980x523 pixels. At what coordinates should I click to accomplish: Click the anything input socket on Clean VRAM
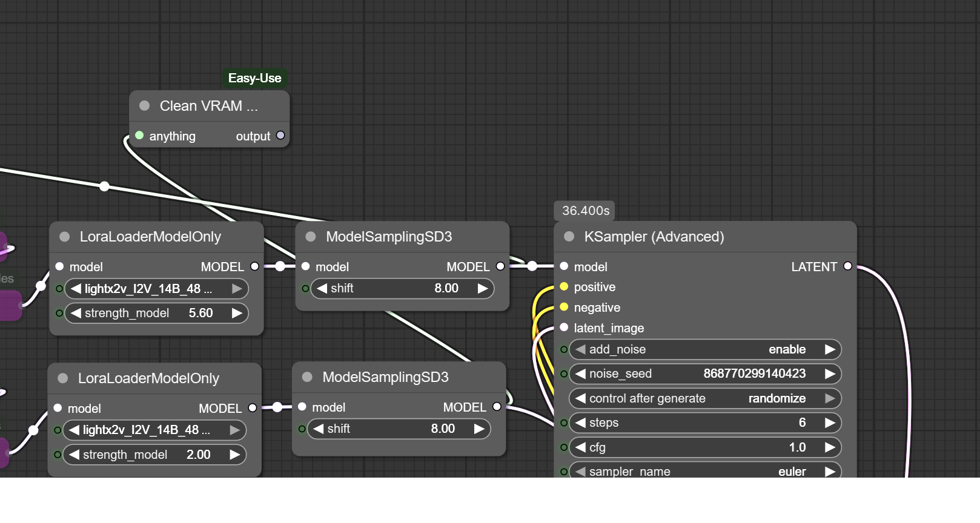(139, 136)
